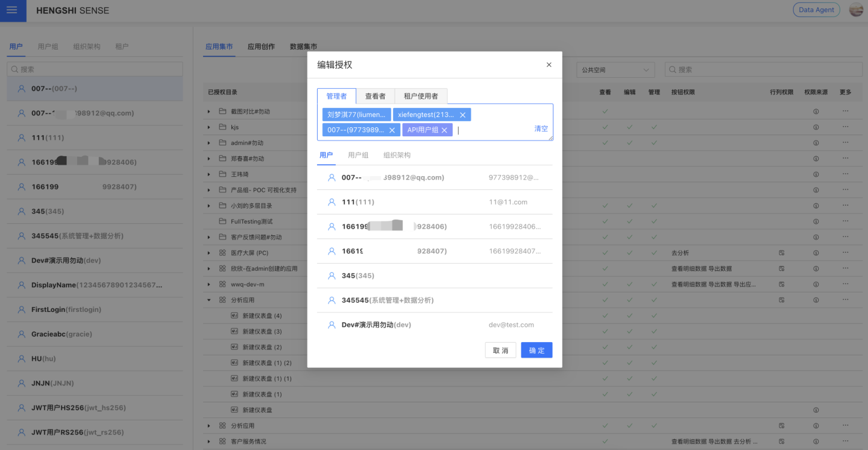Collapse the 分析应用 tree node

[x=209, y=300]
